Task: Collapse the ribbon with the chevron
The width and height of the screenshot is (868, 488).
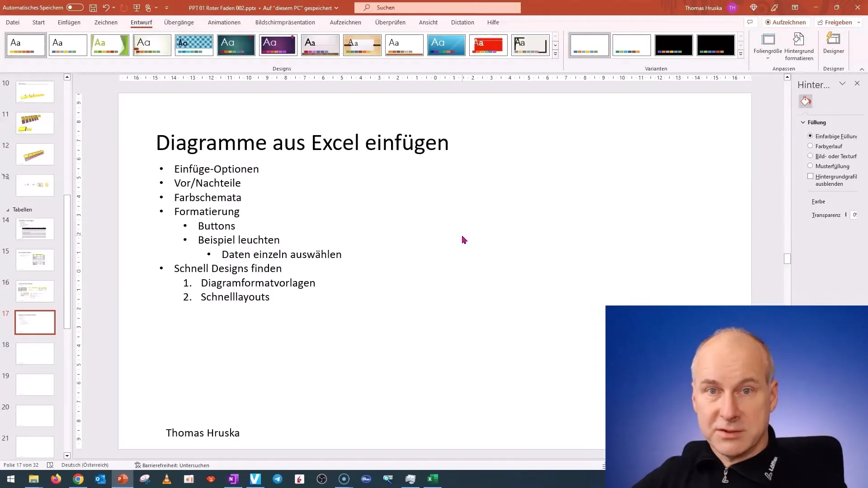Action: click(x=862, y=69)
